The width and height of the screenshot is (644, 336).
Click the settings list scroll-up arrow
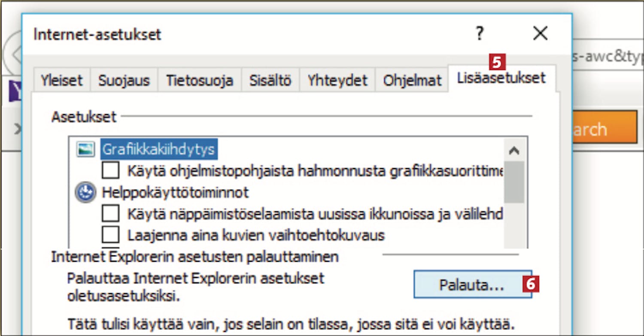514,151
